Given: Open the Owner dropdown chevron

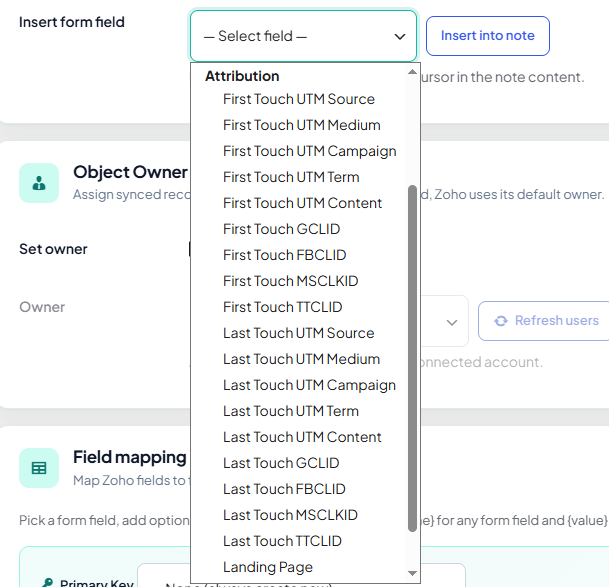Looking at the screenshot, I should [451, 322].
